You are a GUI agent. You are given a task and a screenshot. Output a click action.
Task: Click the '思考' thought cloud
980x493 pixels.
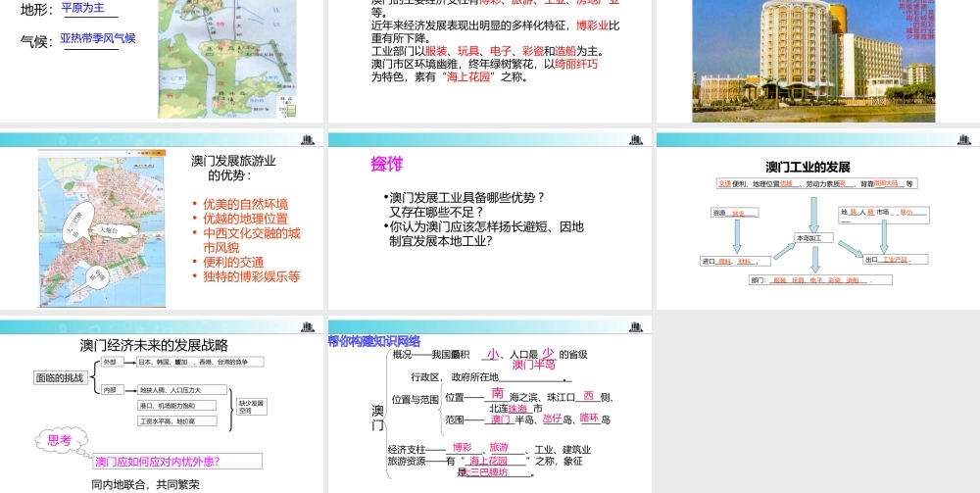tap(61, 440)
